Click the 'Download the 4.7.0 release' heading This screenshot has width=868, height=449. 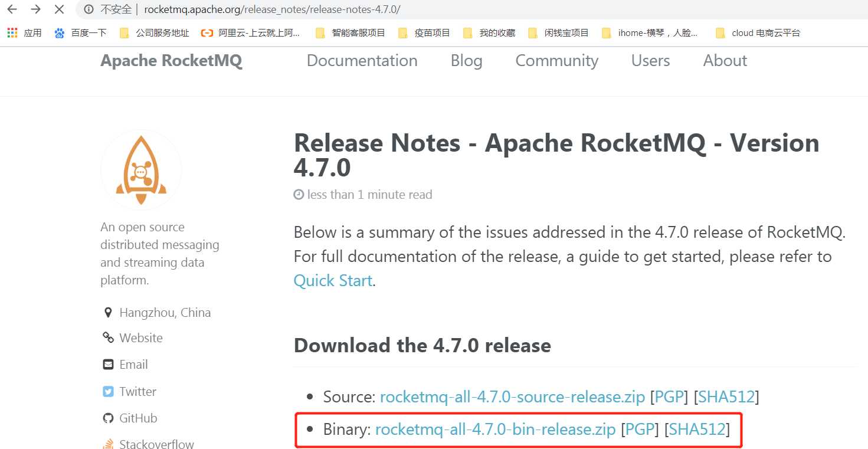(x=422, y=345)
